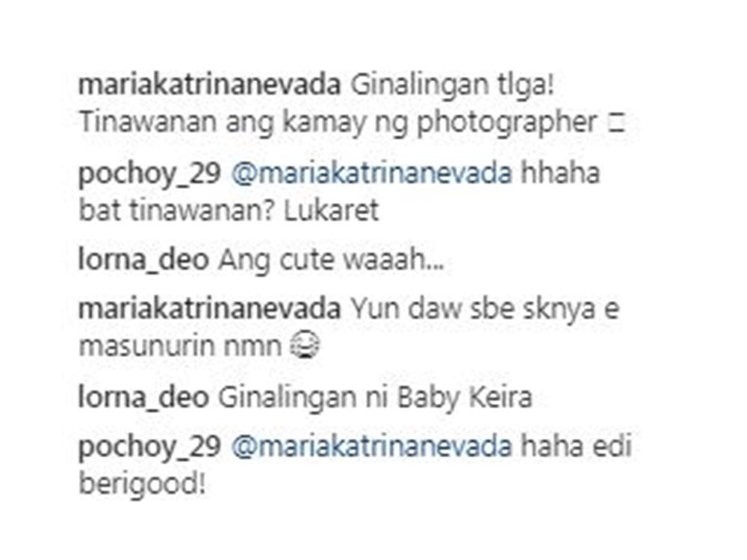Follow the @mariakatrinanevada mention before "hhaha"
This screenshot has width=747, height=560.
[371, 173]
